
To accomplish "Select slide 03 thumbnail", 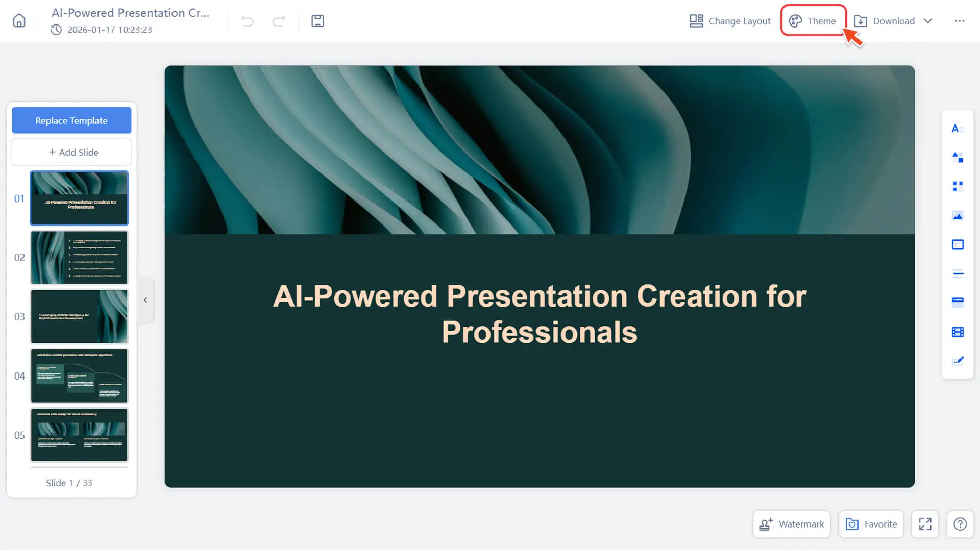I will pyautogui.click(x=79, y=316).
